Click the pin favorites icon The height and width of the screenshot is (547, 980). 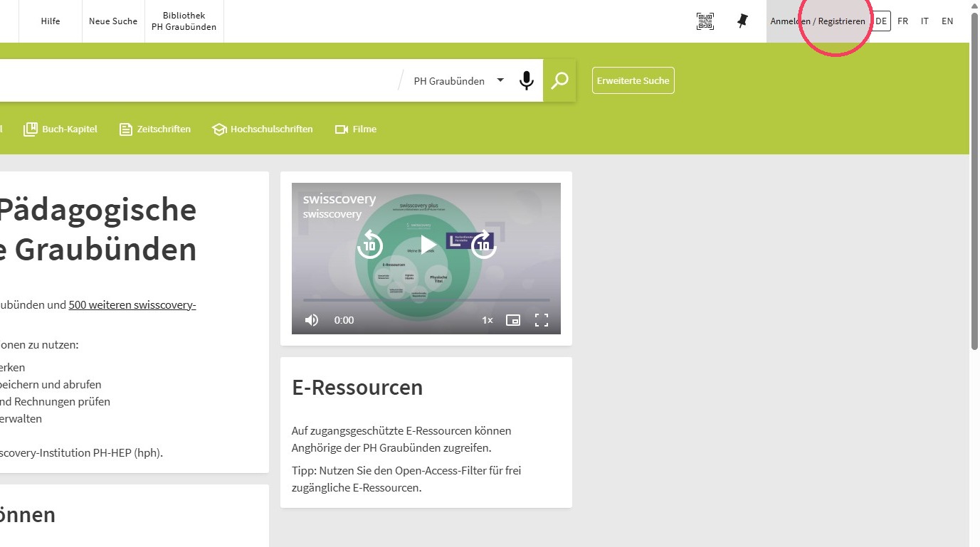click(x=742, y=21)
